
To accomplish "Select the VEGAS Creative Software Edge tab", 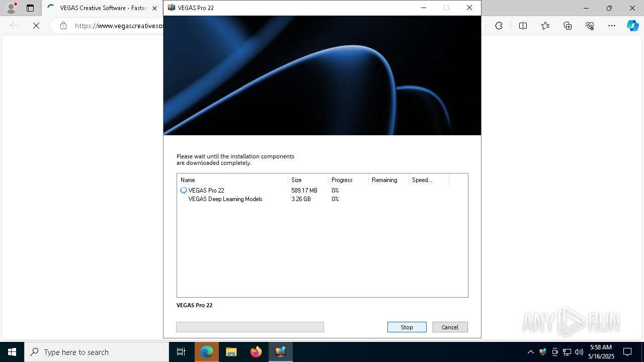I will [x=103, y=8].
